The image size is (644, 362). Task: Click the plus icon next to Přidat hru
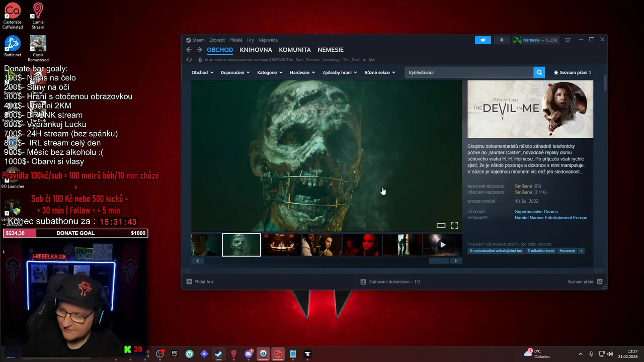tap(189, 282)
